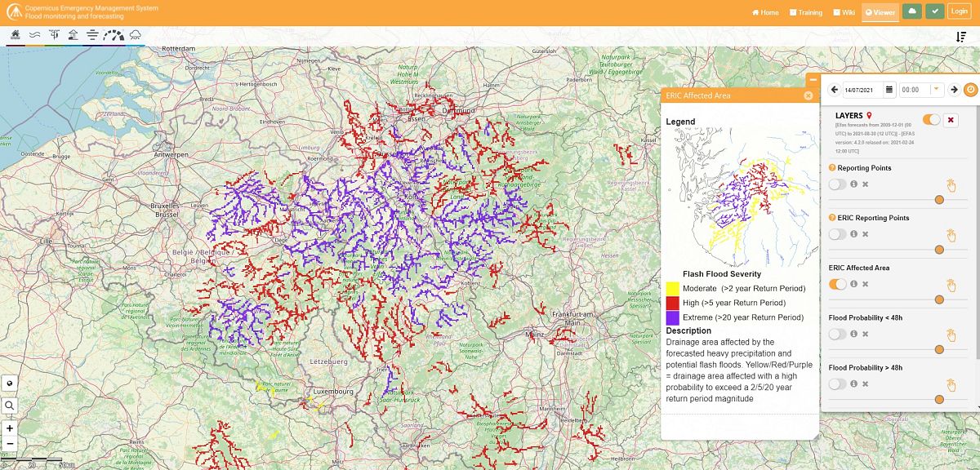Open the calendar date picker
Image resolution: width=980 pixels, height=470 pixels.
click(x=889, y=90)
